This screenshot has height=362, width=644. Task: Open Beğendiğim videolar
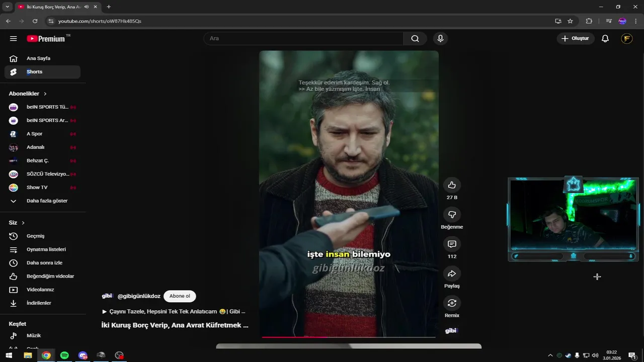42,276
